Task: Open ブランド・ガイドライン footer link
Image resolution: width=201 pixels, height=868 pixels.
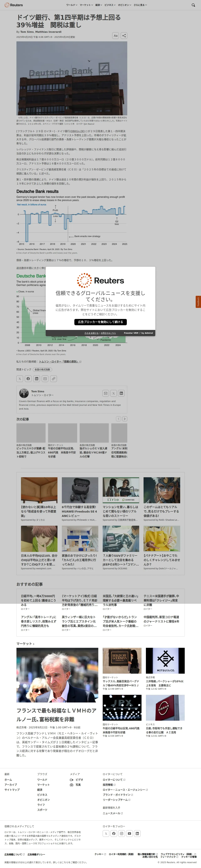Action: pos(118,794)
